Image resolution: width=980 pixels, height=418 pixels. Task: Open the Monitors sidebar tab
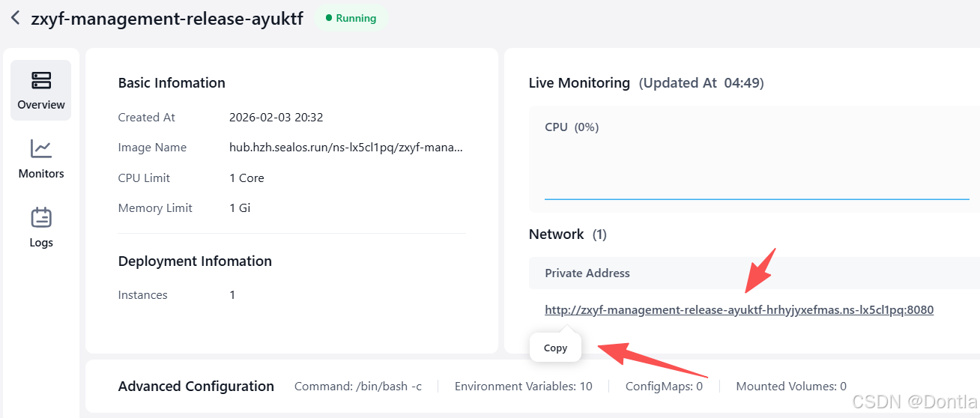click(41, 159)
